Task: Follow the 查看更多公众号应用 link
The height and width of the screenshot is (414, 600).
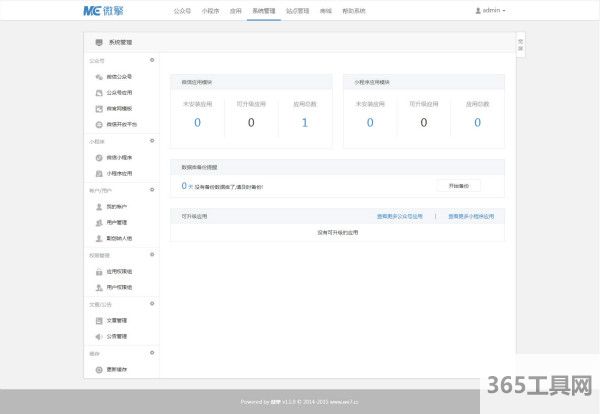Action: (399, 215)
